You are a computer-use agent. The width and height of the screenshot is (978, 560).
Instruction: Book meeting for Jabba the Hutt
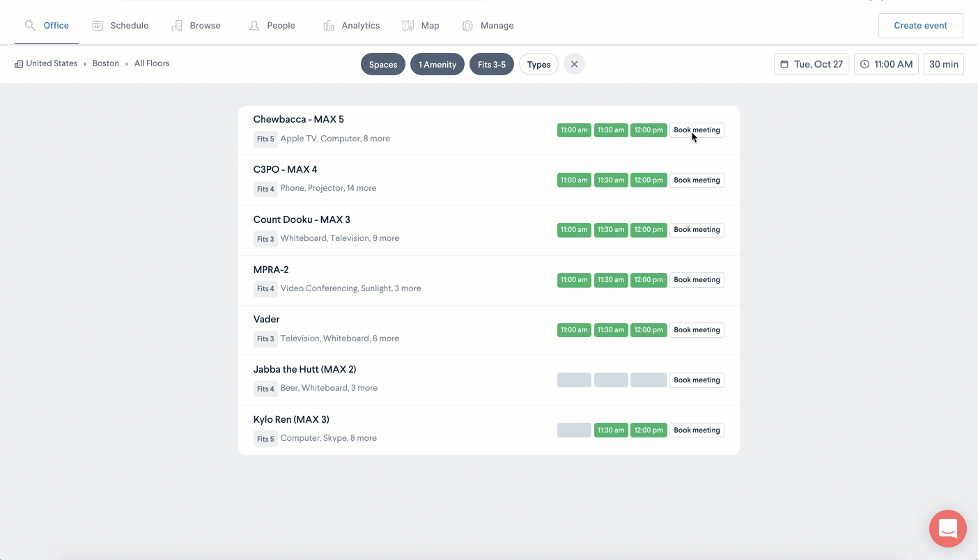(x=697, y=380)
